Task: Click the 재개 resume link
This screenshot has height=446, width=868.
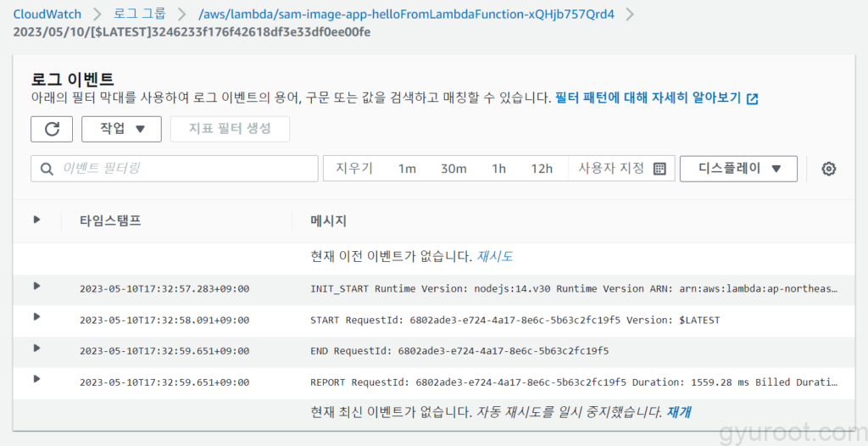Action: point(678,412)
